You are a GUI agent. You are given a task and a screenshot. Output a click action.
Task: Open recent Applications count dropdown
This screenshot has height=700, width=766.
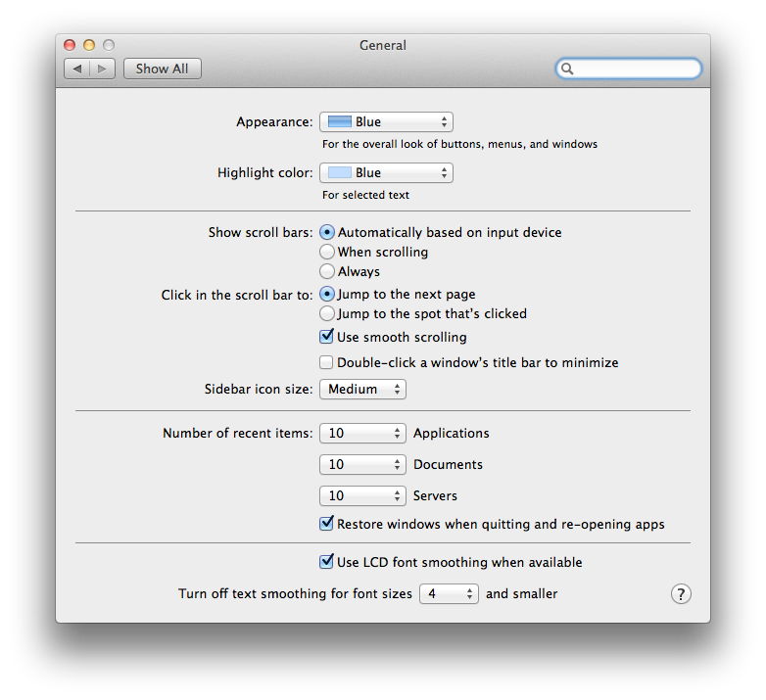click(x=363, y=434)
